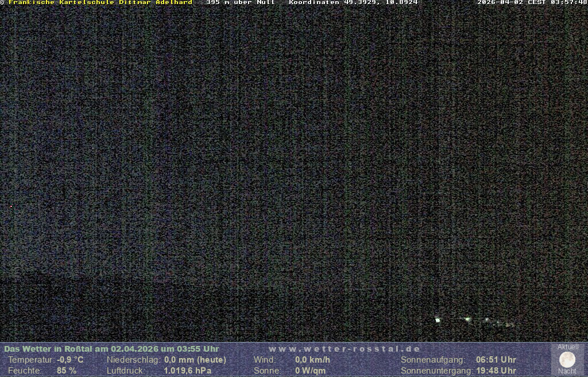Click the 'Nacht' label below the moon

coord(567,371)
